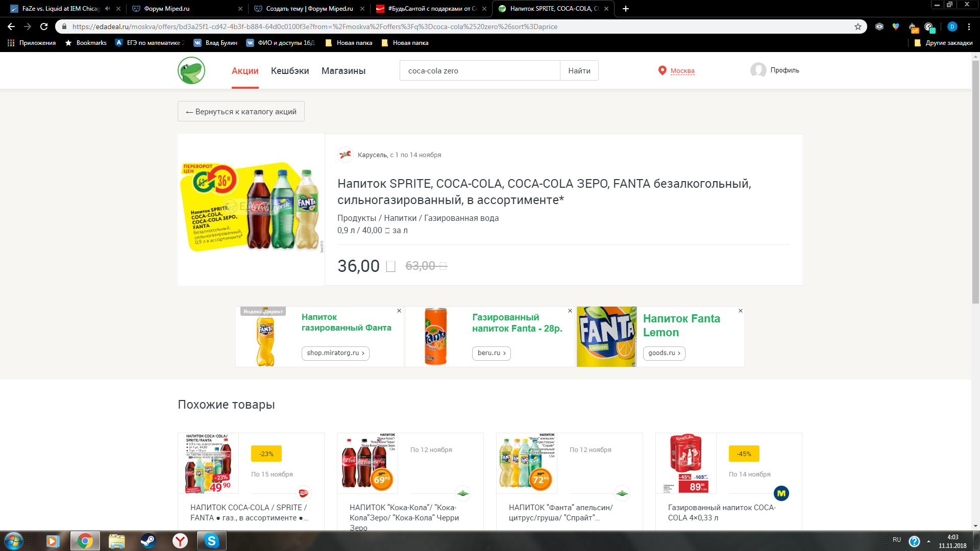
Task: Close the Напиток Fanta Lemon ad
Action: pos(741,311)
